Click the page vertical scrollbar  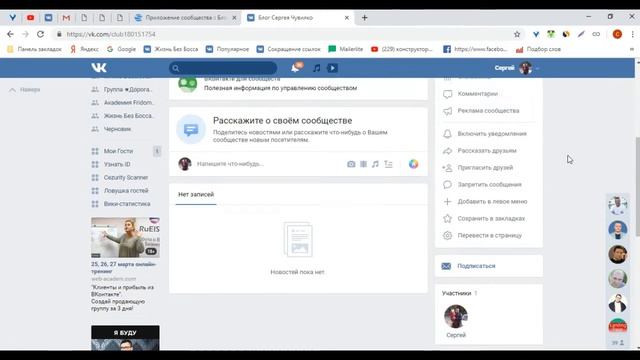(x=638, y=187)
